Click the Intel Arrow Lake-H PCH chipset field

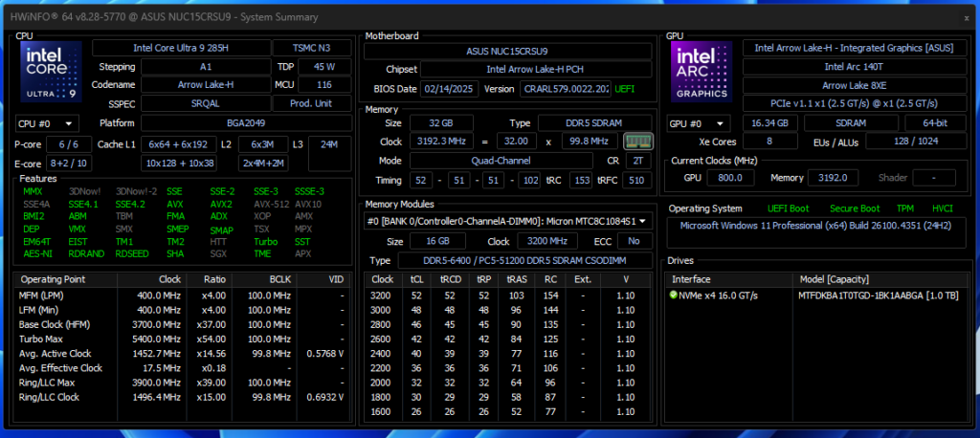pyautogui.click(x=535, y=70)
